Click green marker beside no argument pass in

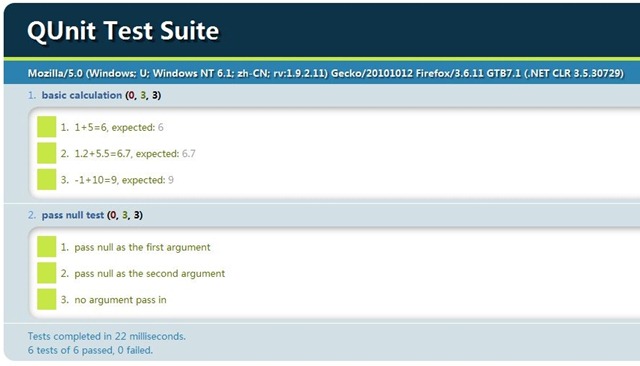47,299
